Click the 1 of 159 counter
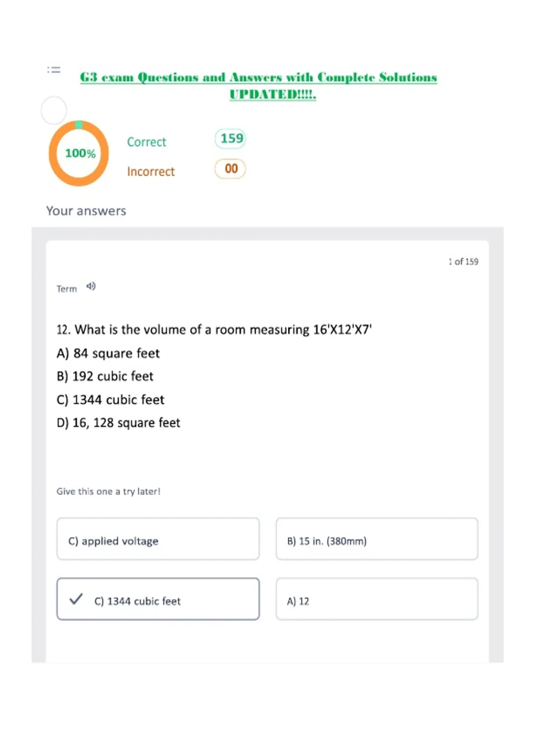Image resolution: width=534 pixels, height=756 pixels. tap(463, 261)
